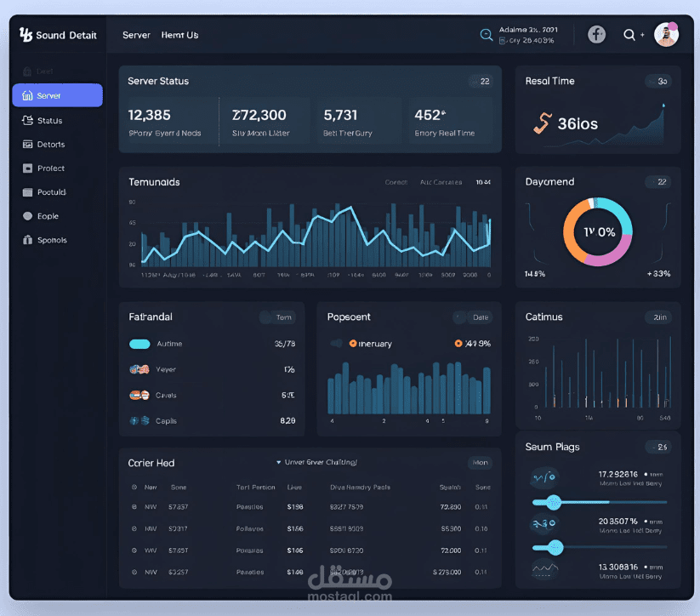Click the Dayomend donut chart
Image resolution: width=700 pixels, height=616 pixels.
(598, 231)
